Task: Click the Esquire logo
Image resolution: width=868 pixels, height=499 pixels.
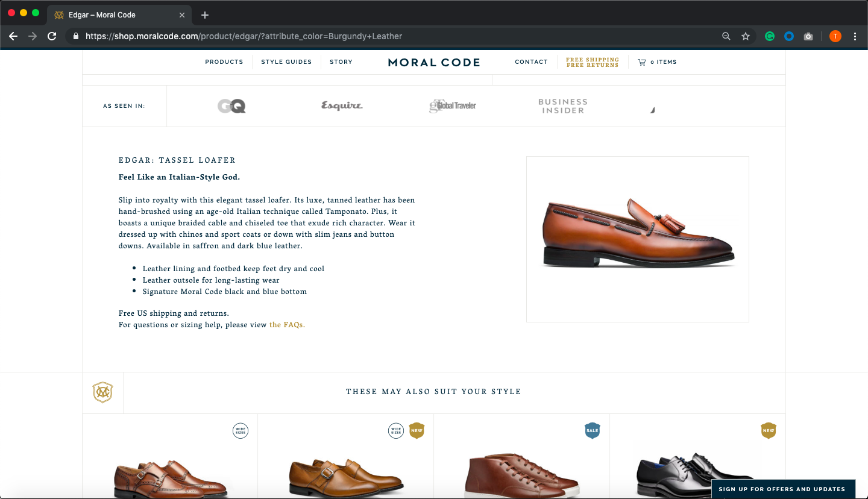Action: click(341, 105)
